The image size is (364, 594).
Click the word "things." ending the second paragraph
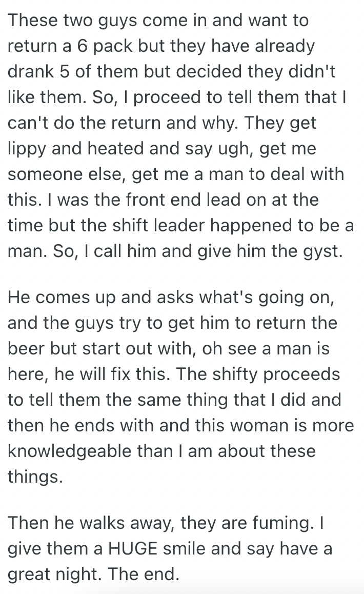coord(35,476)
